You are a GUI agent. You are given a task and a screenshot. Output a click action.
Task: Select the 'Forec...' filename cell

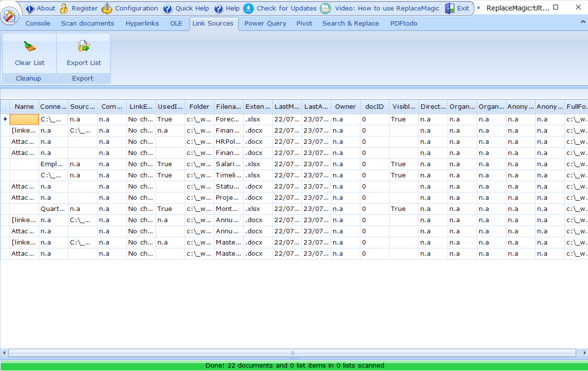229,119
